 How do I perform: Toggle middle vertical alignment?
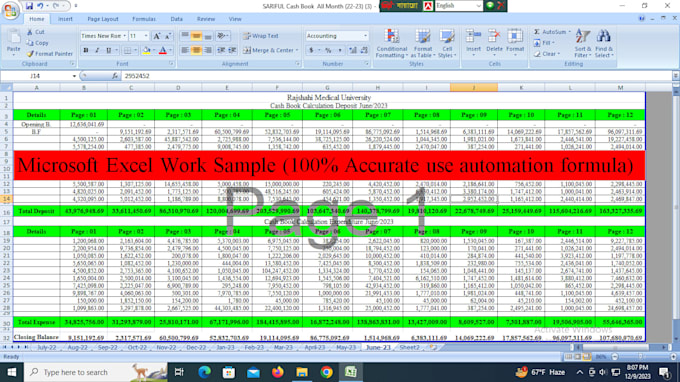(x=196, y=36)
